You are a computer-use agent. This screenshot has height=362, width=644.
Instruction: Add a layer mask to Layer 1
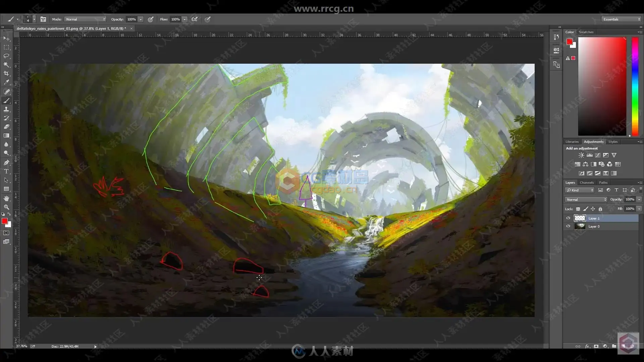click(596, 346)
